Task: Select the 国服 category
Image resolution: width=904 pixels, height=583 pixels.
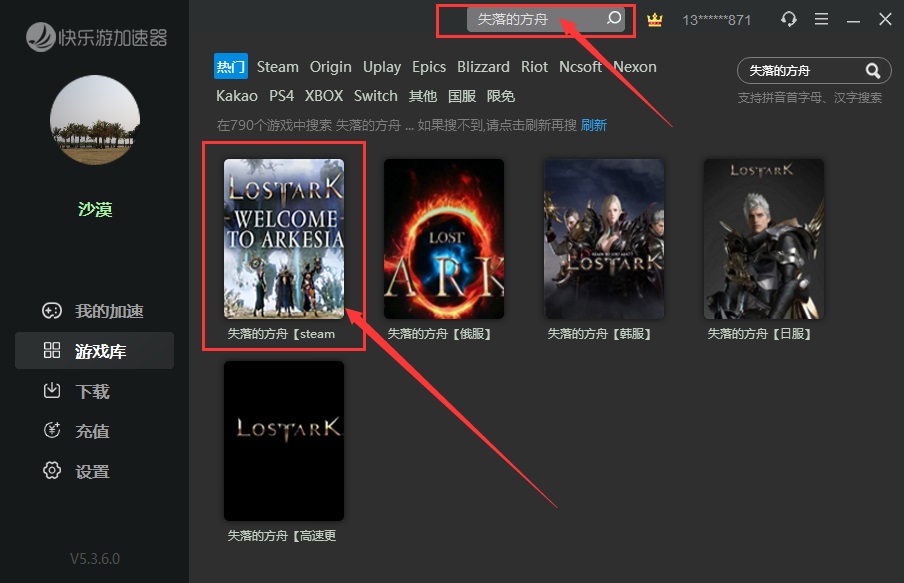Action: coord(462,96)
